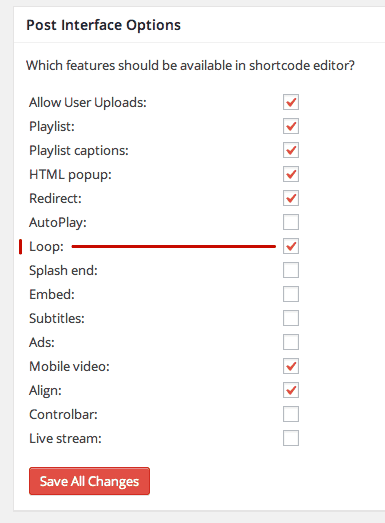Uncheck the Loop option
The image size is (385, 523).
pyautogui.click(x=291, y=246)
